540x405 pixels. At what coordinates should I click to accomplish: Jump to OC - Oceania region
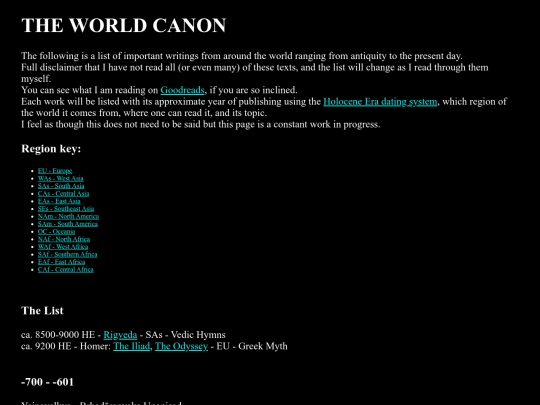coord(56,231)
